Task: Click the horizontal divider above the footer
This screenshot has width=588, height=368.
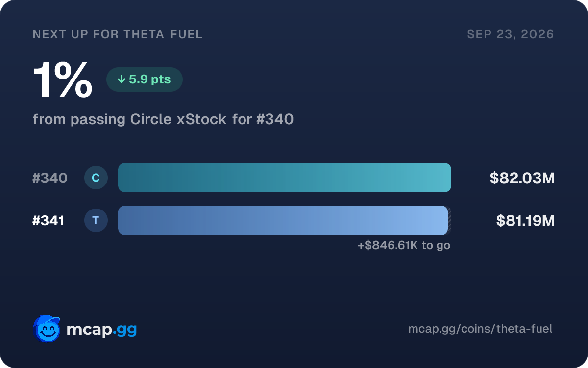Action: tap(294, 300)
